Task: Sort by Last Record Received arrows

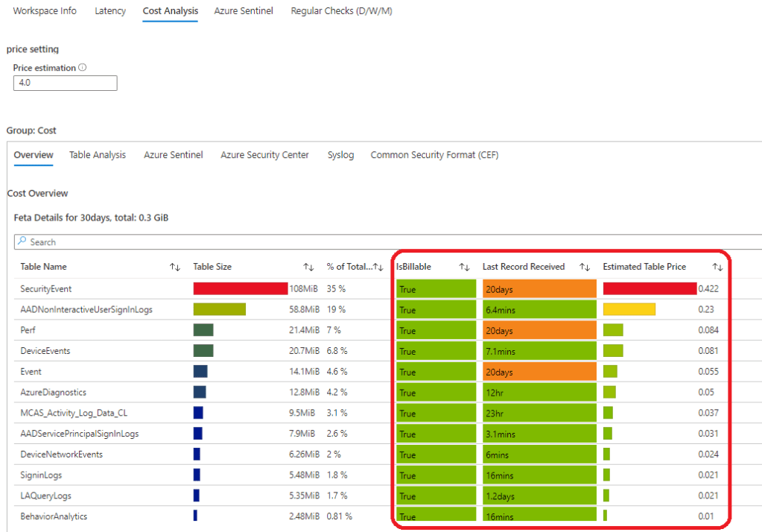Action: pos(585,267)
